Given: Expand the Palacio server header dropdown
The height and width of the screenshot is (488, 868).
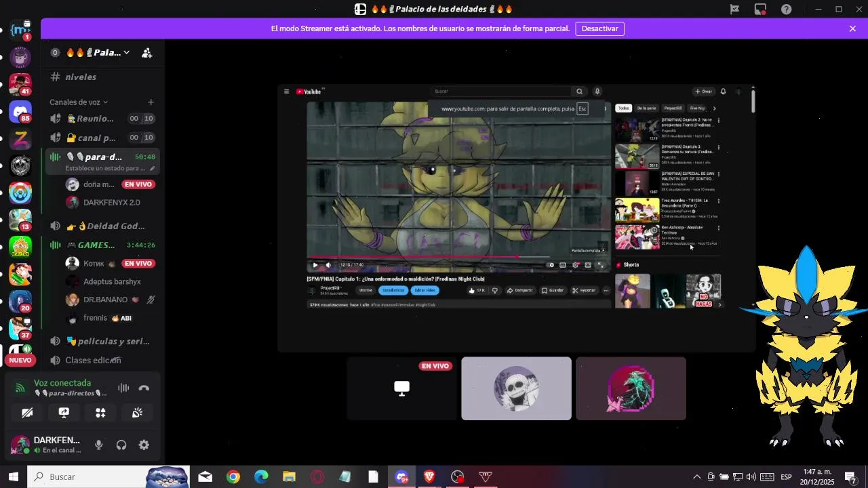Looking at the screenshot, I should [126, 53].
